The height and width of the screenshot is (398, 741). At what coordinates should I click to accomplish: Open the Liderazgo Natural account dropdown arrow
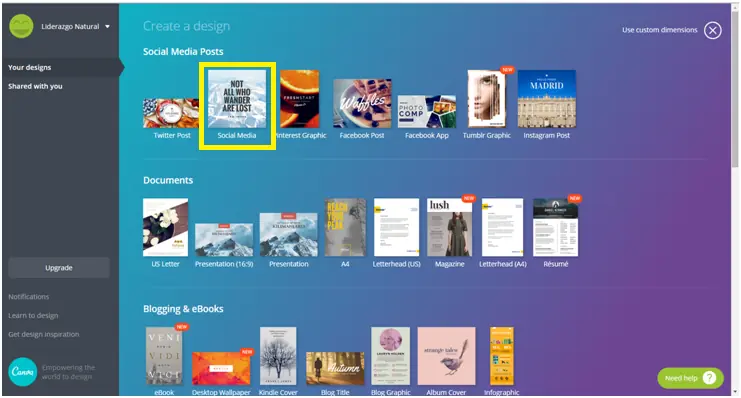point(107,26)
